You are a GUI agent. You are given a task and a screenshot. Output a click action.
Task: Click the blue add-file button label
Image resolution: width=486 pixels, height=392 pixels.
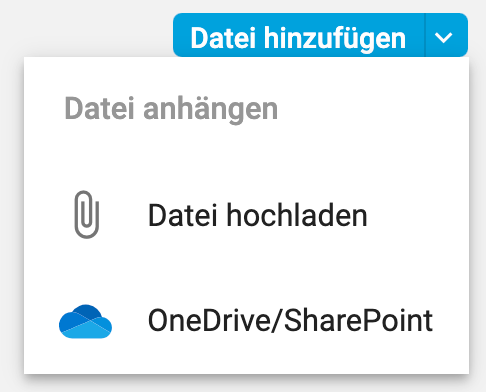(298, 39)
